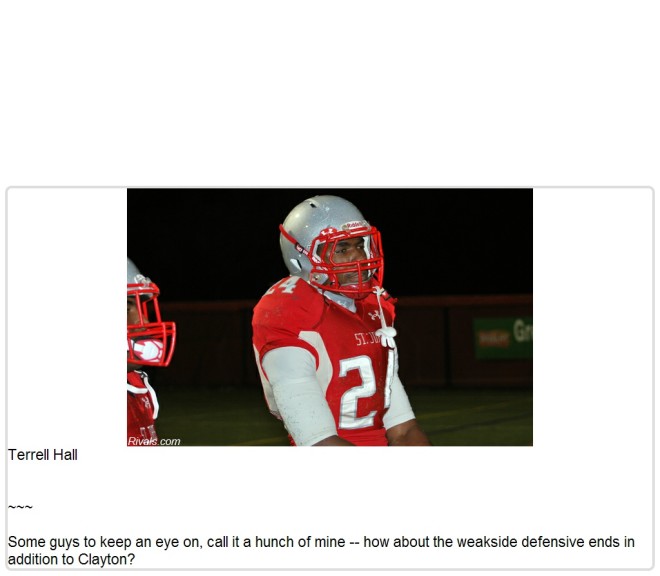Click the Riddell logo on the helmet front
This screenshot has height=576, width=660.
354,225
